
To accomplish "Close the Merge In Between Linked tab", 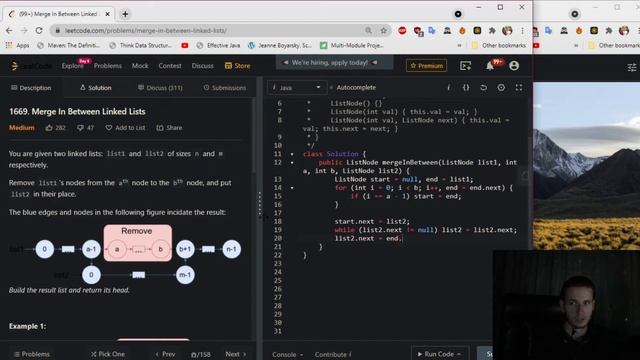I will pyautogui.click(x=107, y=14).
